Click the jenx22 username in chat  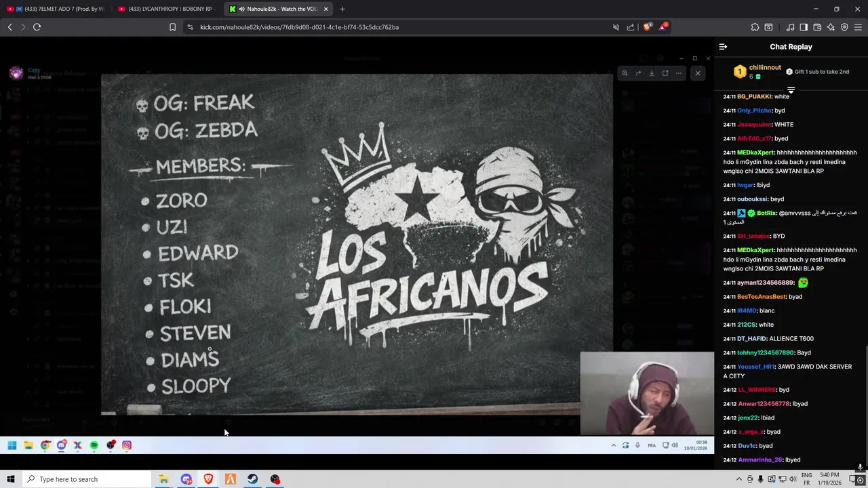point(748,418)
